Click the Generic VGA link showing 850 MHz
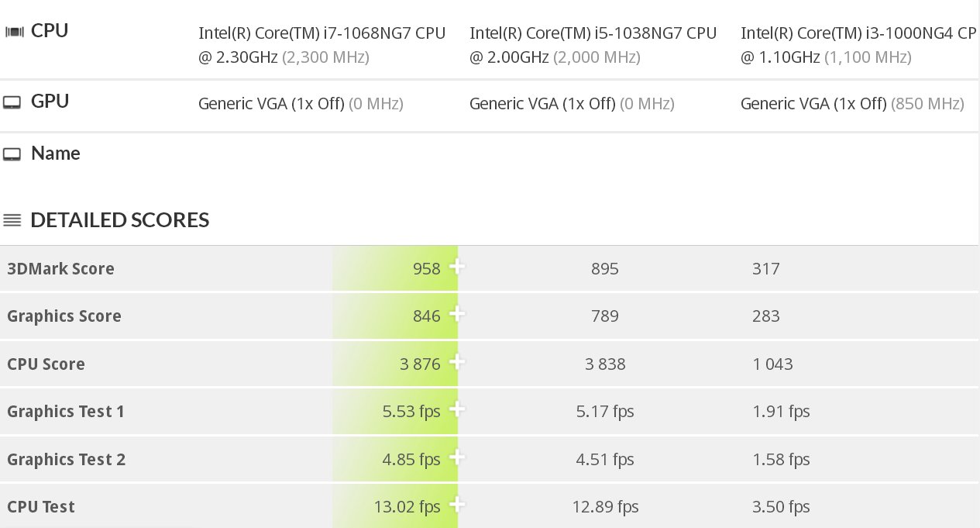The width and height of the screenshot is (980, 528). 813,104
